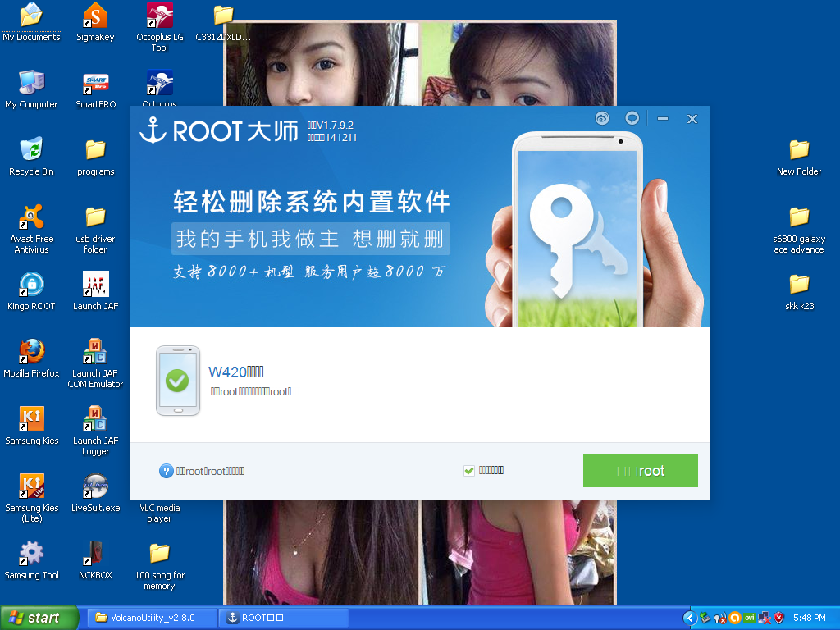Open the chat bubble feedback icon

(632, 119)
